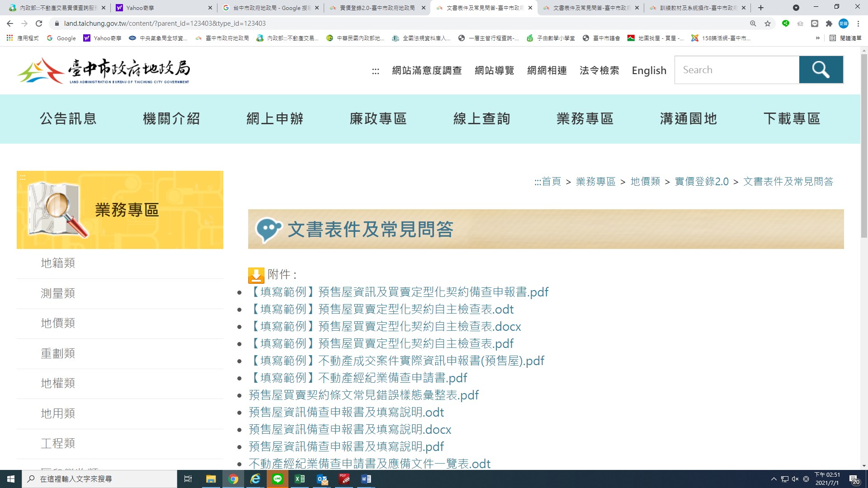Open Windows Start menu

pos(11,479)
